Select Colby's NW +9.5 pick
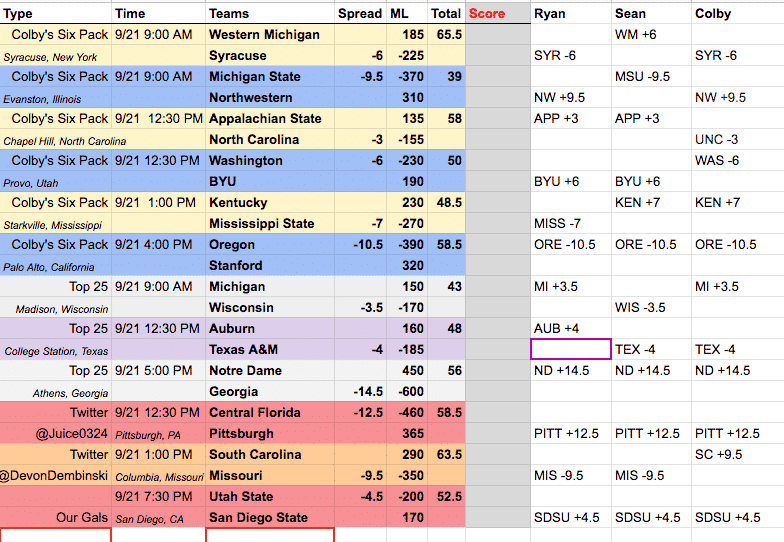The width and height of the screenshot is (784, 542). (x=738, y=98)
